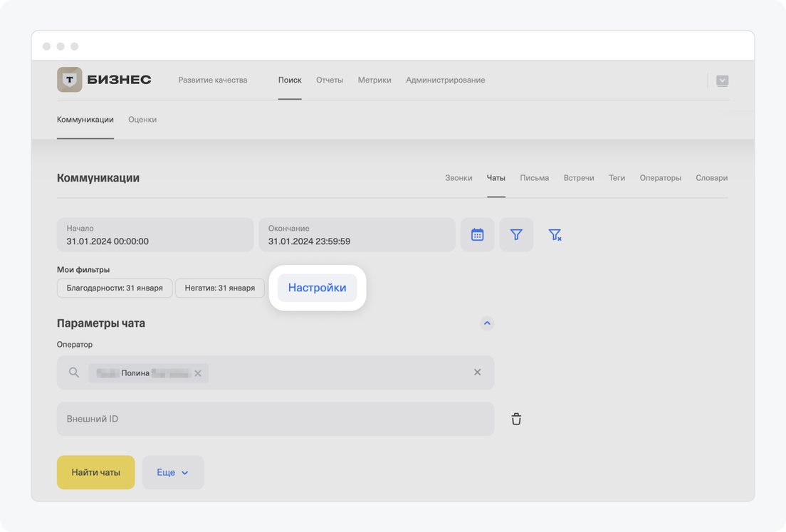Open the top-right user menu dropdown
Image resolution: width=786 pixels, height=532 pixels.
722,80
